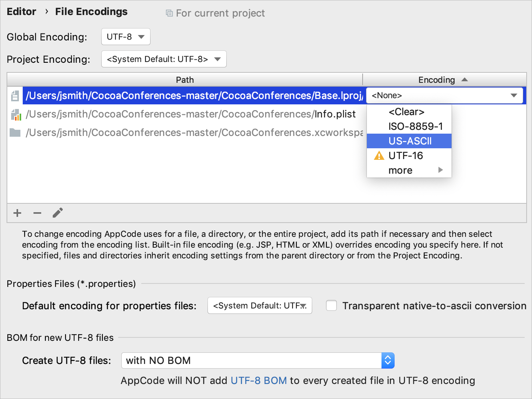The image size is (532, 399).
Task: Click the Remove path minus icon
Action: (x=37, y=213)
